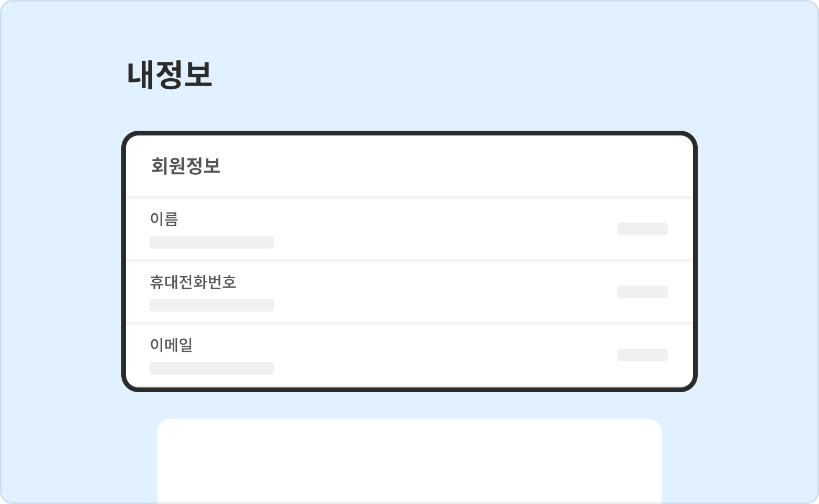
Task: Click empty header area right of 회원정보
Action: [446, 166]
